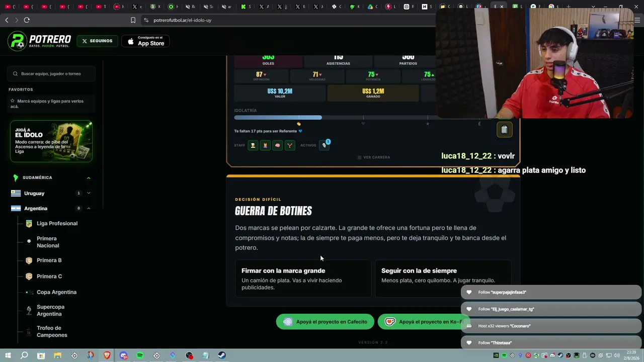Click the Supercopa Argentina trophy icon
The width and height of the screenshot is (644, 362).
29,311
